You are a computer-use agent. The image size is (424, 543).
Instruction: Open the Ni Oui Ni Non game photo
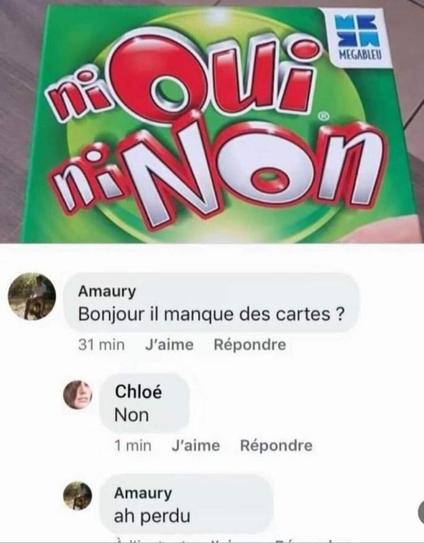click(x=212, y=121)
